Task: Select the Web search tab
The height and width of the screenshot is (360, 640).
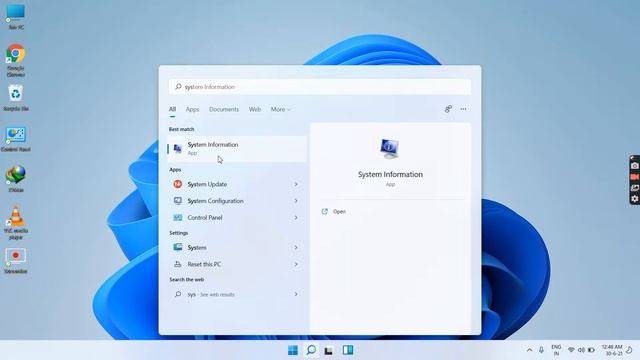Action: click(x=255, y=109)
